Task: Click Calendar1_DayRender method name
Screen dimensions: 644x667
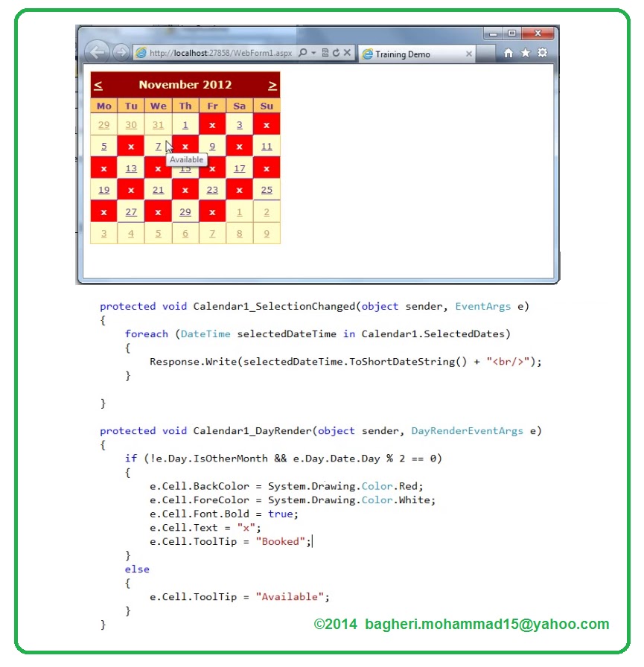Action: (x=252, y=431)
